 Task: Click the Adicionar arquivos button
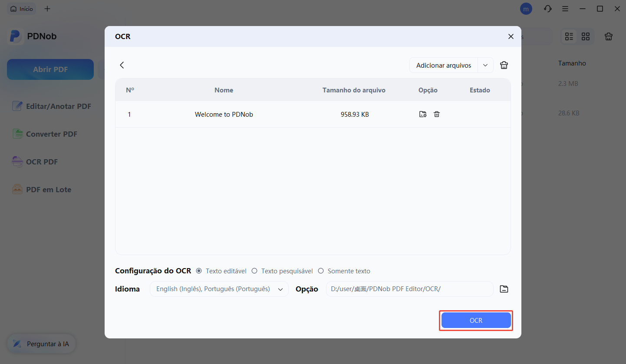(443, 65)
